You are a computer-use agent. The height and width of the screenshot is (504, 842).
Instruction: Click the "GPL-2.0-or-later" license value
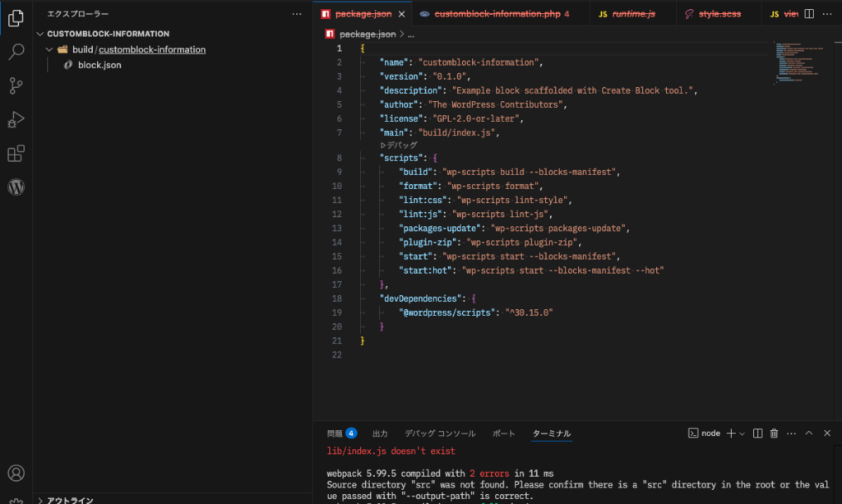(476, 118)
